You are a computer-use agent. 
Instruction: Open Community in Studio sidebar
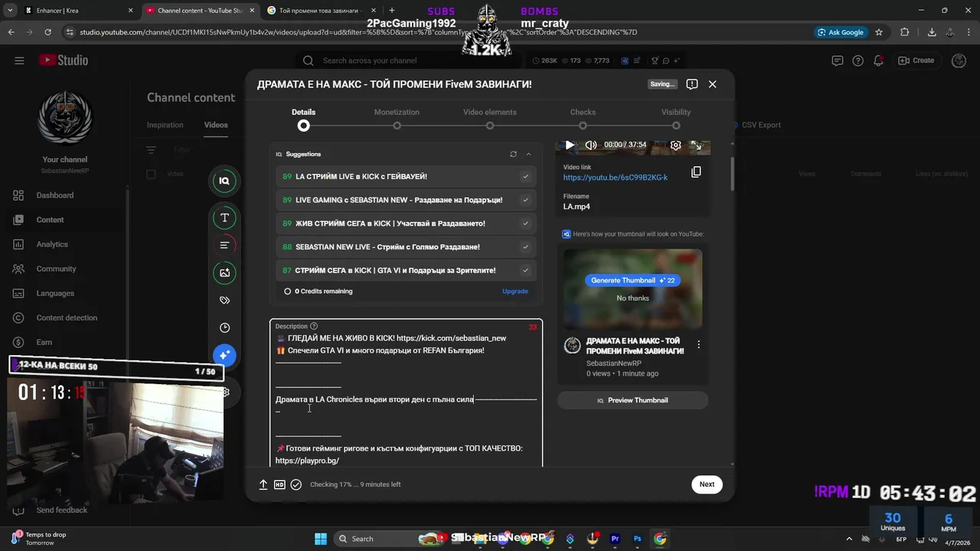tap(56, 269)
